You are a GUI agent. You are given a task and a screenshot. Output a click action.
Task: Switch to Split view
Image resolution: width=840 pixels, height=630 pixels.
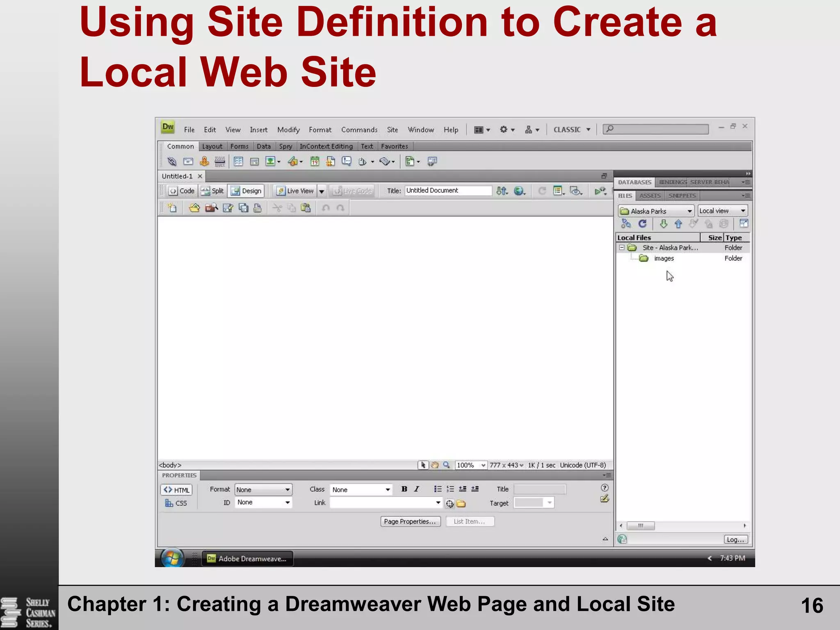(x=212, y=191)
